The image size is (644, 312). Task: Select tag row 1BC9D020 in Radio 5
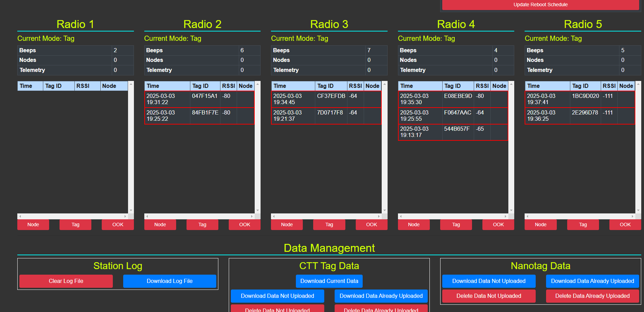pos(580,99)
